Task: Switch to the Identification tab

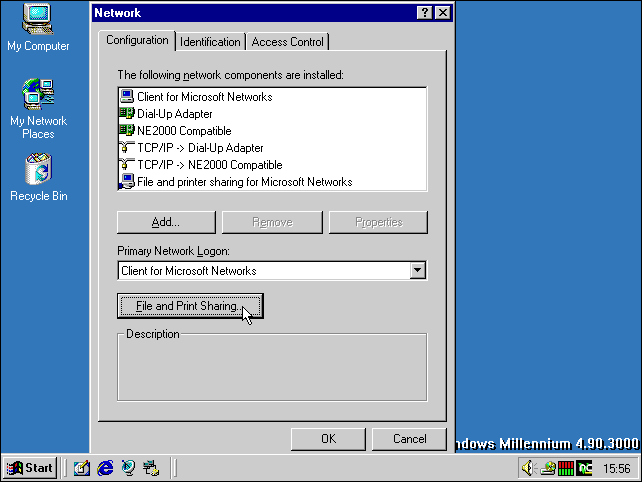Action: tap(210, 42)
